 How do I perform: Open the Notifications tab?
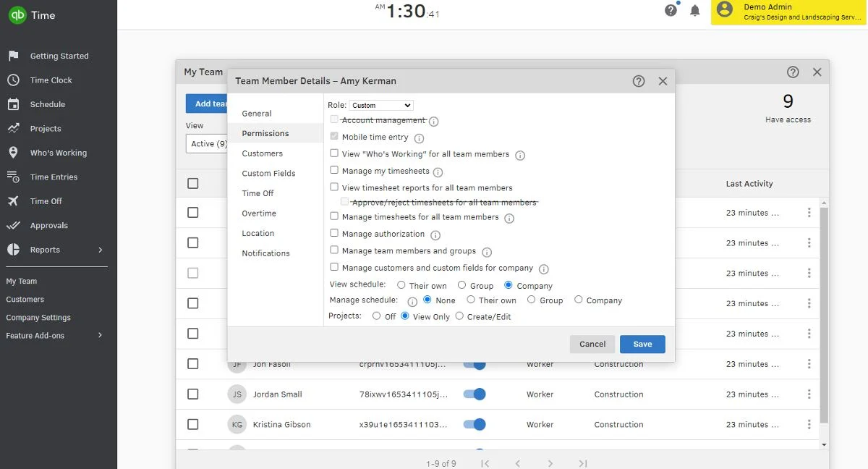point(266,253)
